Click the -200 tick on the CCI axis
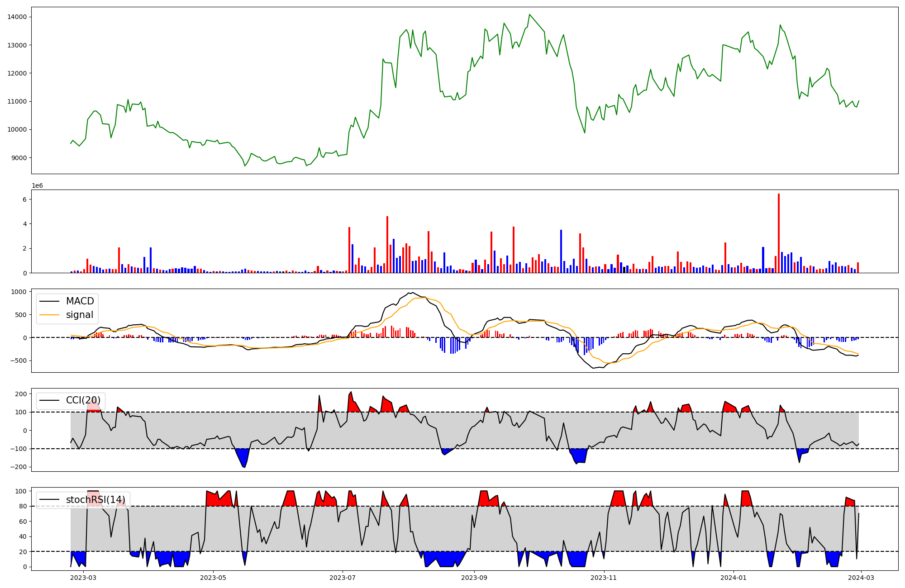 pyautogui.click(x=18, y=467)
